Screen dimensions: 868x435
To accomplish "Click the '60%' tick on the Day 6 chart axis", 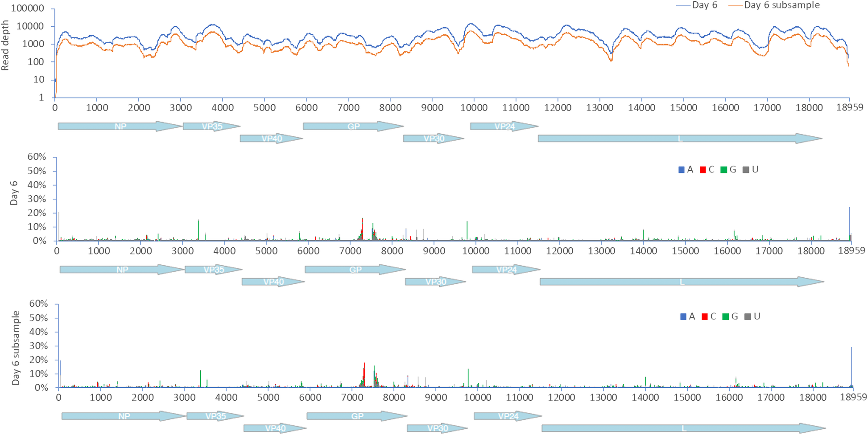I will 37,157.
